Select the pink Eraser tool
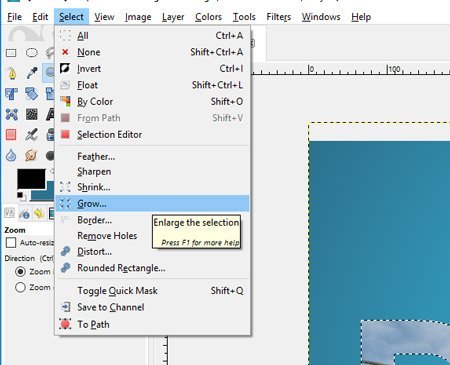Image resolution: width=450 pixels, height=365 pixels. [11, 135]
